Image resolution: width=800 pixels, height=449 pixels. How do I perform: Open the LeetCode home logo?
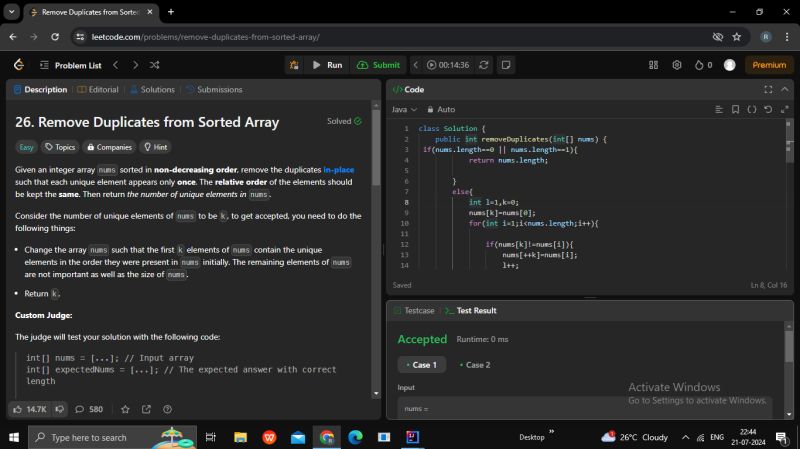(x=19, y=65)
